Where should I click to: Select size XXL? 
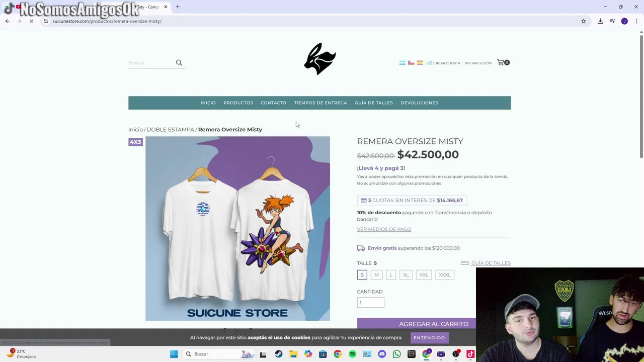pos(424,275)
